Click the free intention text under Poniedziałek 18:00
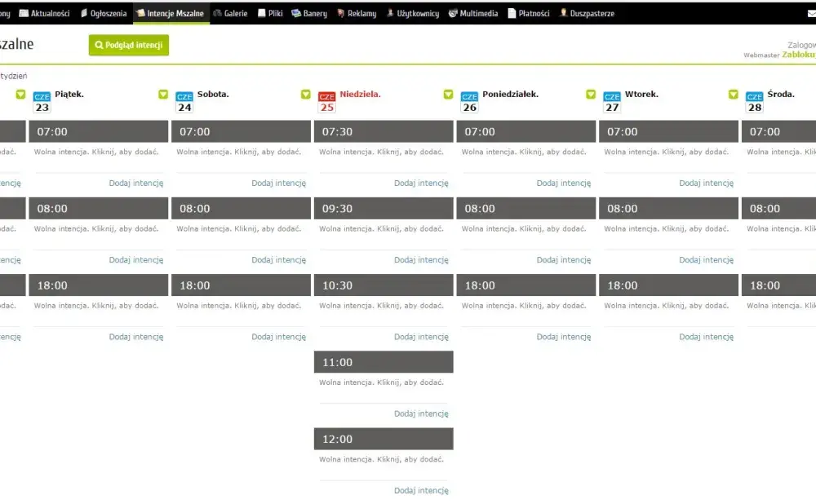 (x=524, y=306)
